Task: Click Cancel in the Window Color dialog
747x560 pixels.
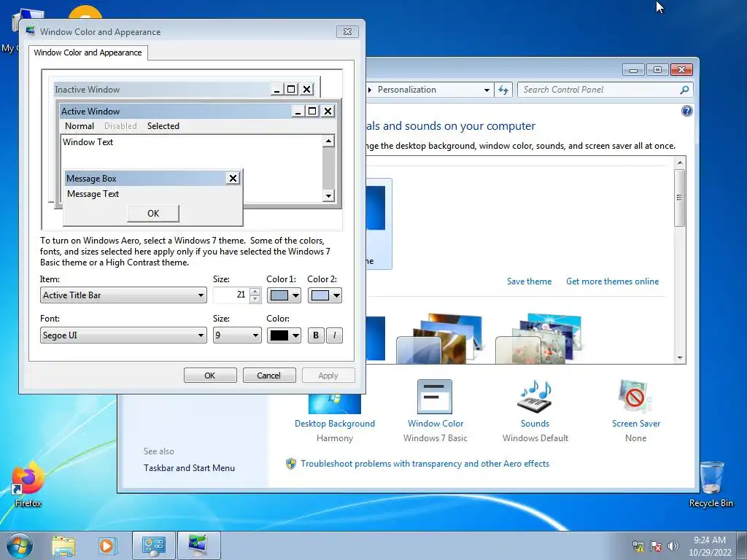Action: coord(269,376)
